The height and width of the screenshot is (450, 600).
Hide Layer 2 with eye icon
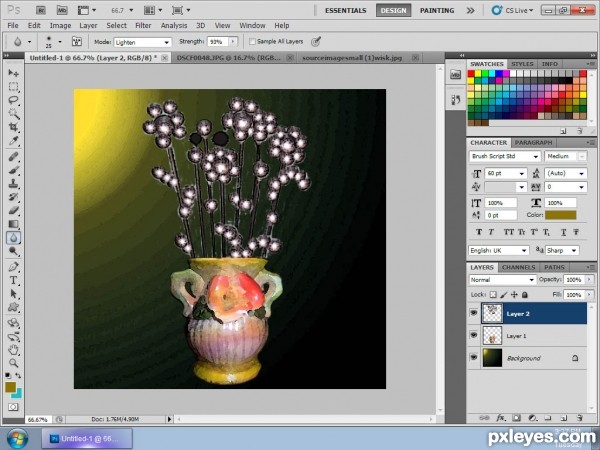tap(474, 313)
